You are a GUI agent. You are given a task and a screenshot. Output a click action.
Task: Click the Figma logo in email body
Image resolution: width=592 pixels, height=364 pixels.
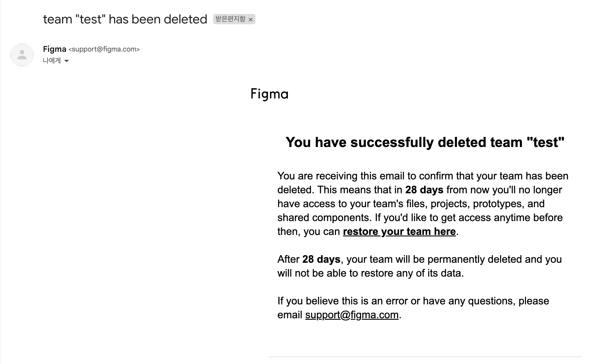pyautogui.click(x=269, y=94)
